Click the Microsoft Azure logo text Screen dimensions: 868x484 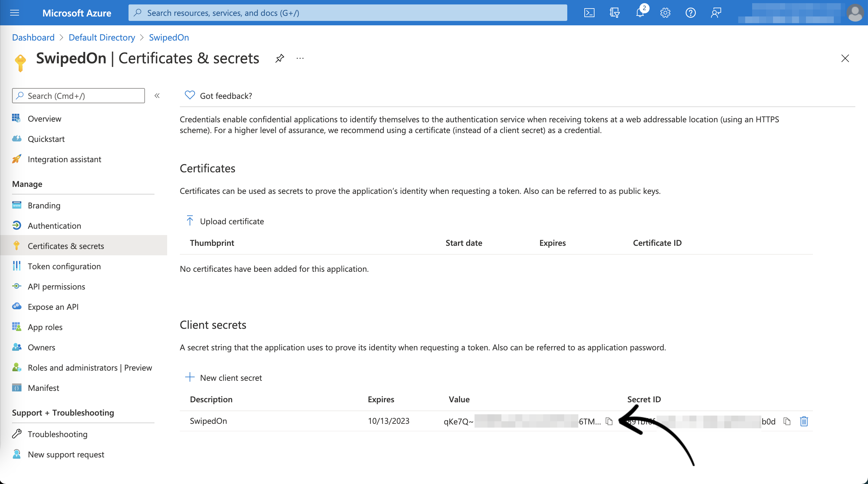pyautogui.click(x=77, y=13)
